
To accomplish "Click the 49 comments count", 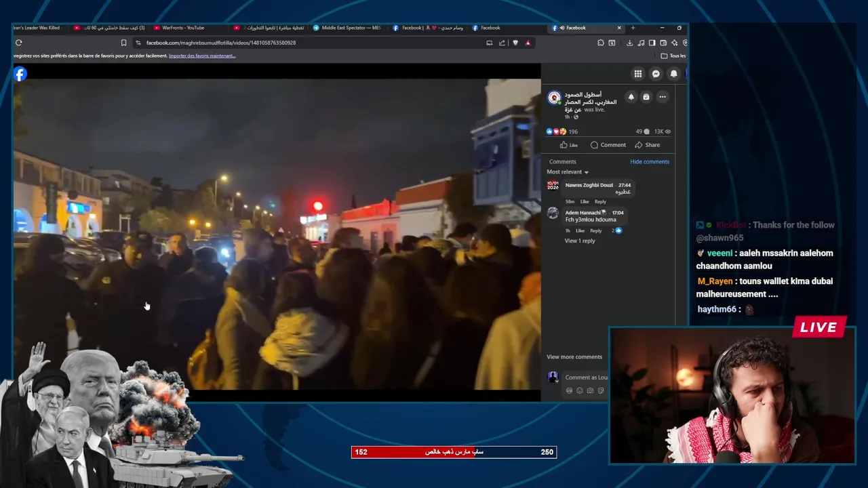I will click(x=642, y=131).
